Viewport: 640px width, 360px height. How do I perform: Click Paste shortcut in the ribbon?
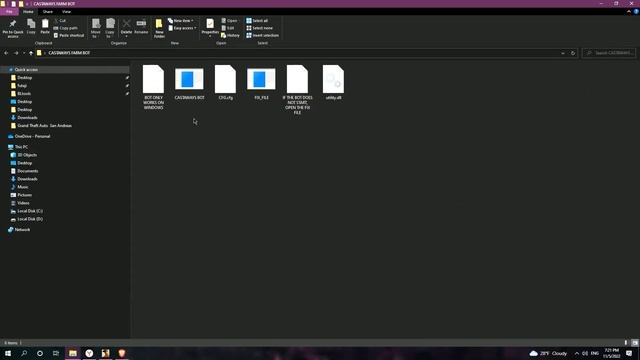(69, 36)
